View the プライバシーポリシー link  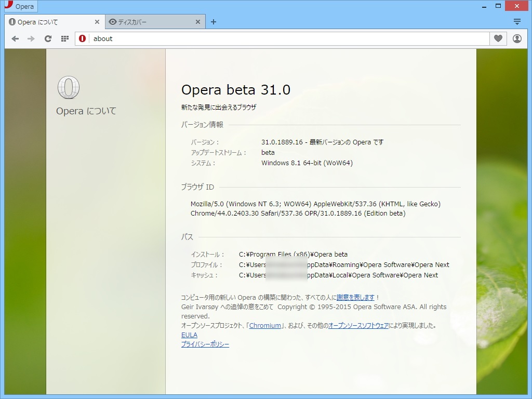pyautogui.click(x=205, y=344)
